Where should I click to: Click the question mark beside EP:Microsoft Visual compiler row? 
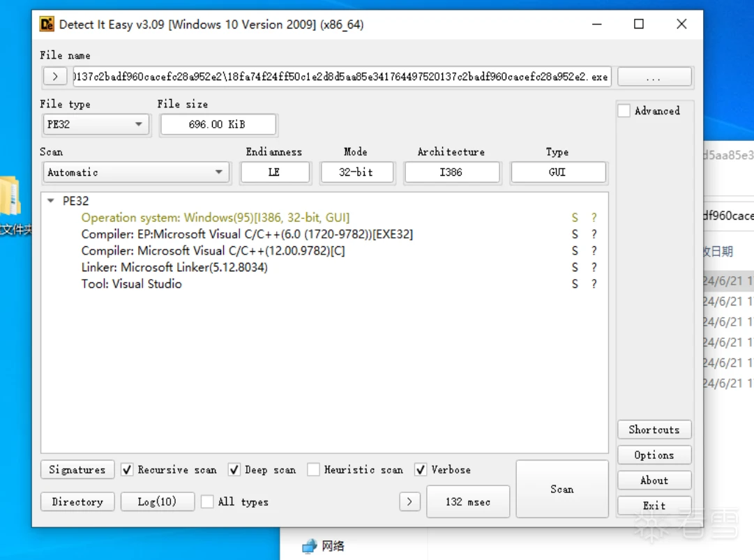click(594, 234)
